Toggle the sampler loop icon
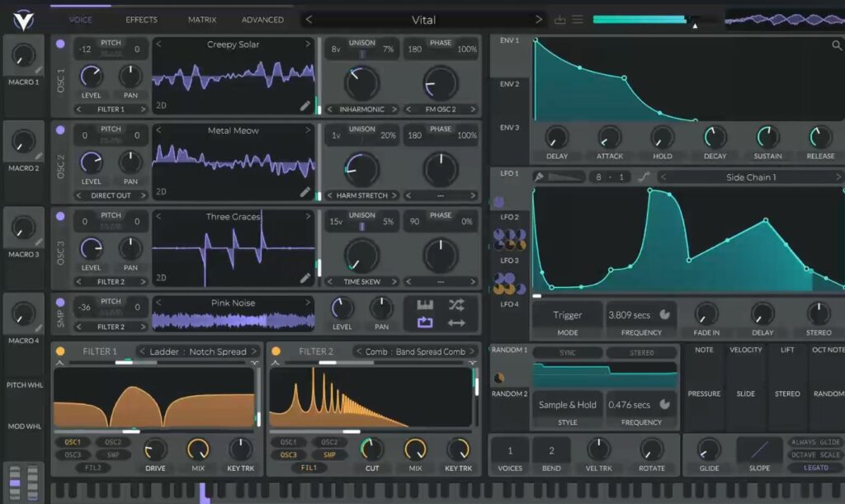 (425, 323)
